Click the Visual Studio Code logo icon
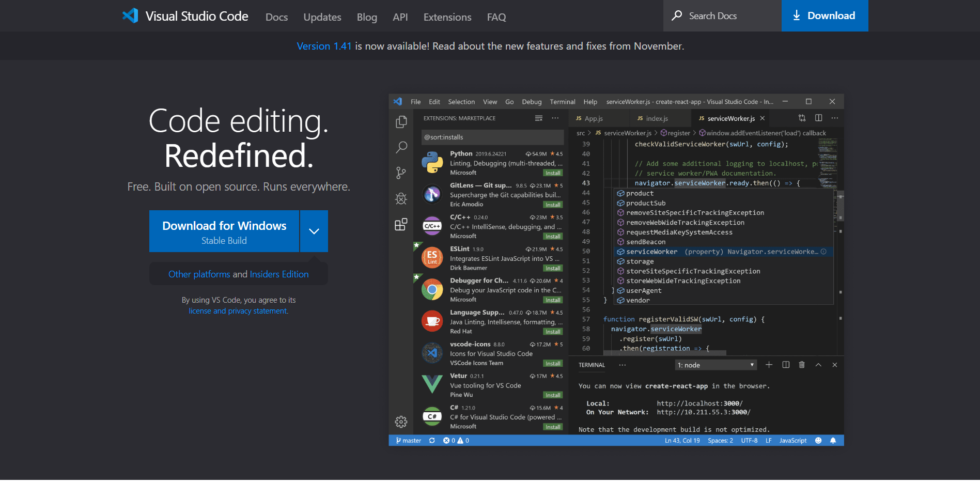The image size is (980, 483). [x=130, y=15]
